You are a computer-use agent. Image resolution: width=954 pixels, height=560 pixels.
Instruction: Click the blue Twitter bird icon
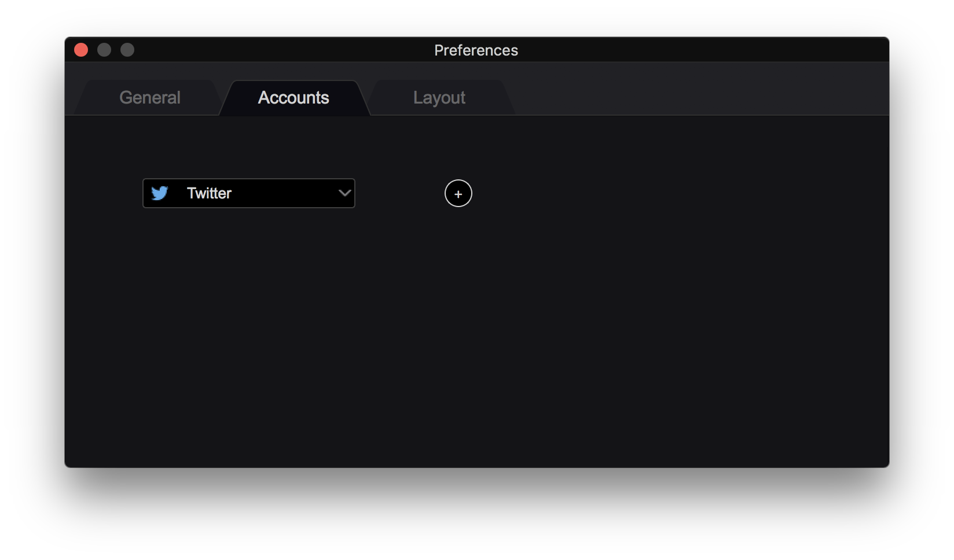[159, 193]
